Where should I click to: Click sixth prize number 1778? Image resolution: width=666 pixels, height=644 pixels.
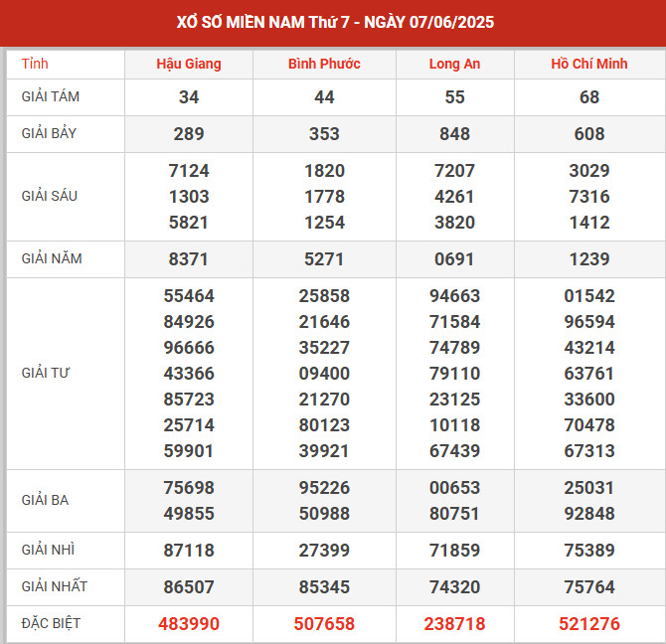pyautogui.click(x=324, y=197)
